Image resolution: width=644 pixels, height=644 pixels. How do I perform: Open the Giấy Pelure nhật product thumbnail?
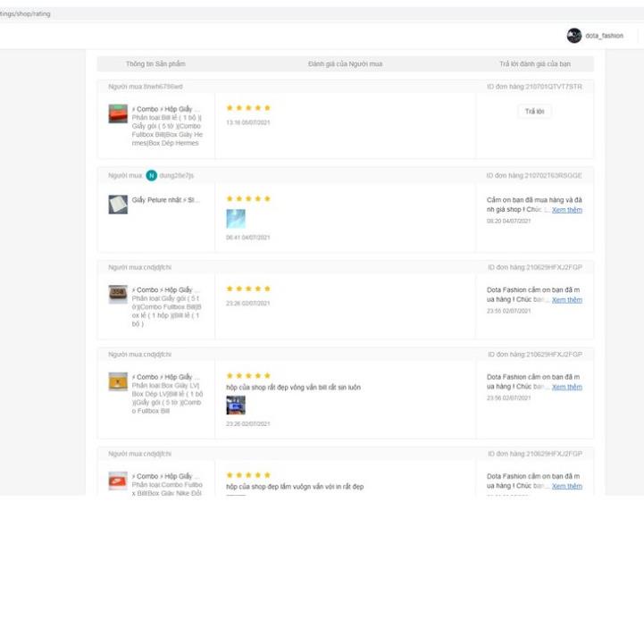point(118,205)
